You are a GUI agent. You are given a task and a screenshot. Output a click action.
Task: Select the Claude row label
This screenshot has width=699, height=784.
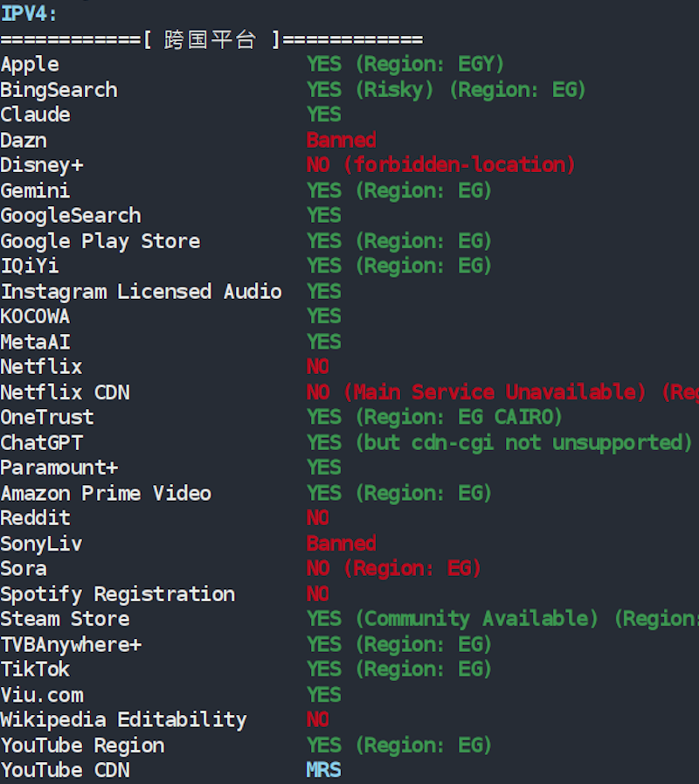[x=35, y=115]
